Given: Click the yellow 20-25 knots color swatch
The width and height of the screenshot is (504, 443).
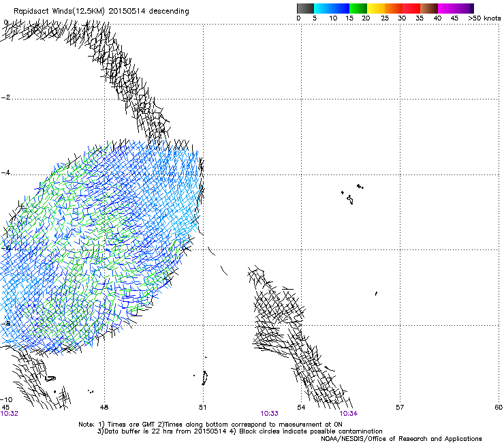Looking at the screenshot, I should [x=376, y=8].
